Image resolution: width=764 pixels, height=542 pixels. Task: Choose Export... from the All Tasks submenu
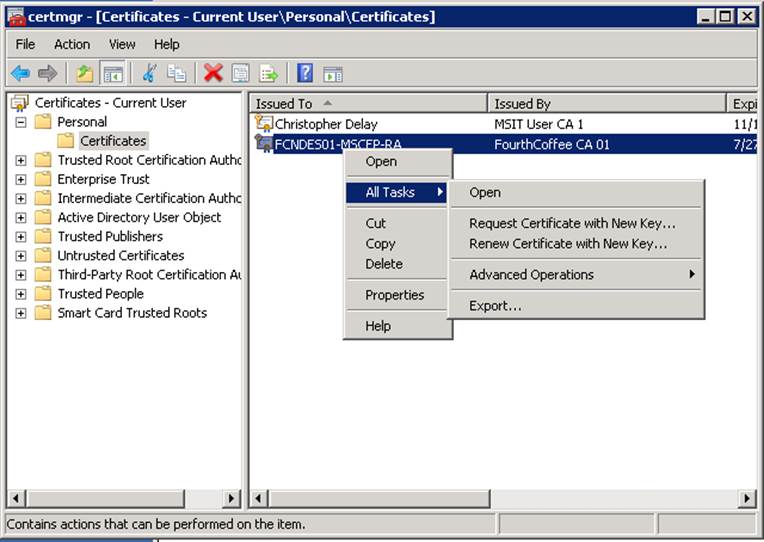tap(495, 305)
